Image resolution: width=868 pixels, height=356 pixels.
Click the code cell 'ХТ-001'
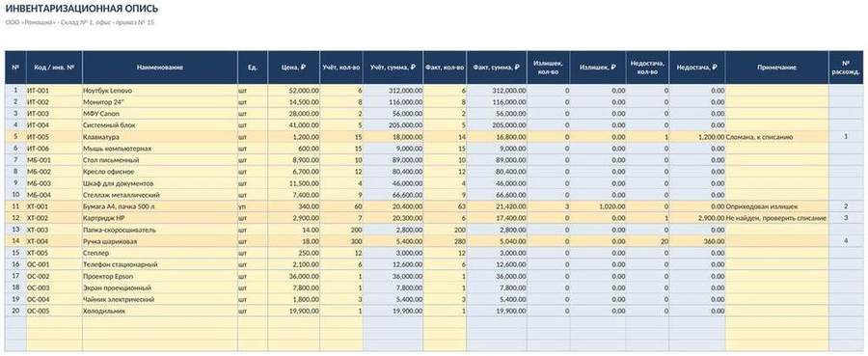[54, 206]
